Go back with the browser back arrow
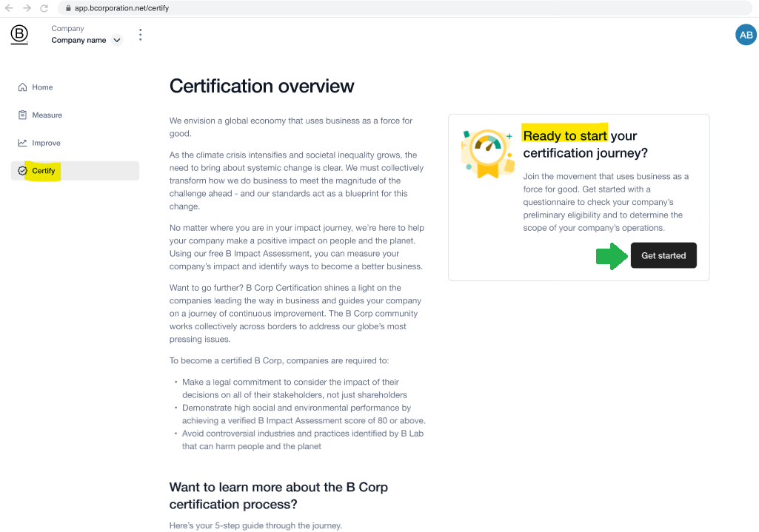The image size is (759, 532). pos(9,8)
